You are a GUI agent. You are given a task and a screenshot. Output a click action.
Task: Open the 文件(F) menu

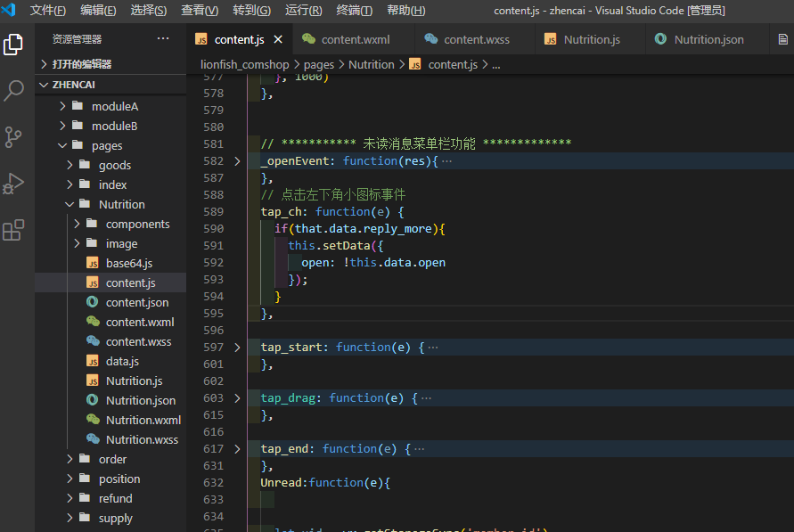click(x=47, y=10)
